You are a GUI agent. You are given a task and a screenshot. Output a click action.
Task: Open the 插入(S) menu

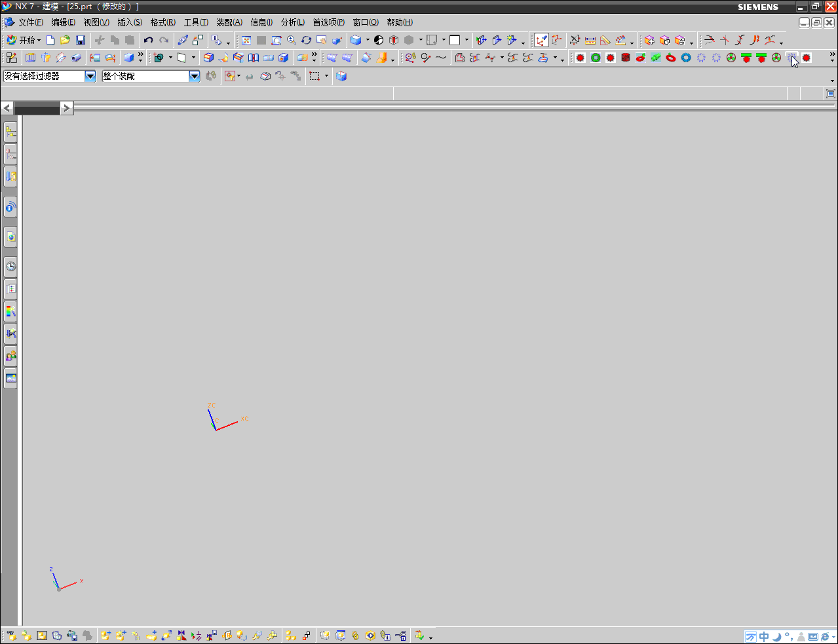point(130,22)
